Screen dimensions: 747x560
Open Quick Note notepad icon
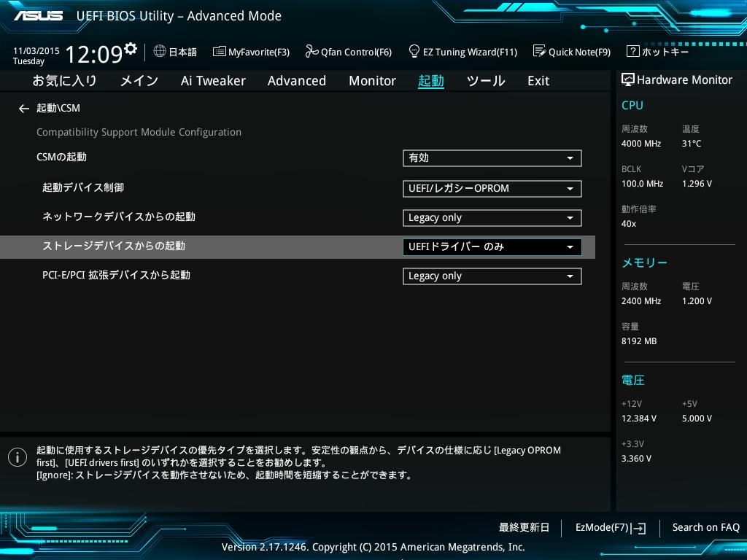(539, 51)
